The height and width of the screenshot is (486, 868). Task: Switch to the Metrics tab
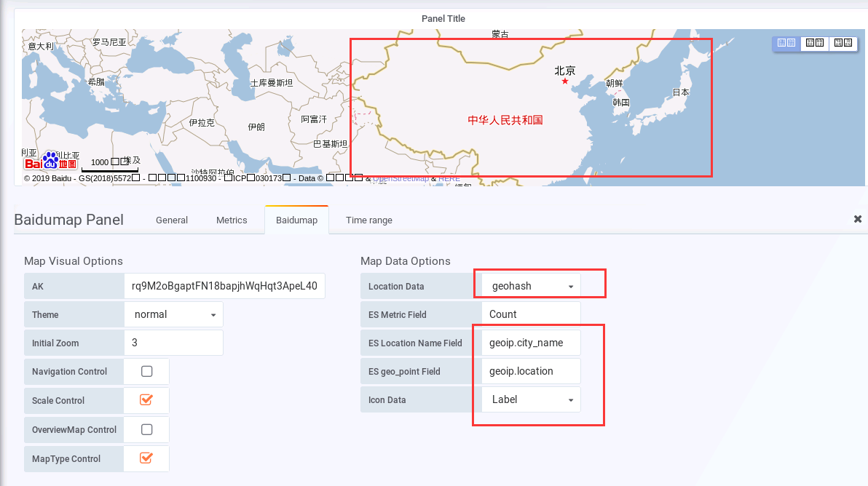[x=232, y=220]
